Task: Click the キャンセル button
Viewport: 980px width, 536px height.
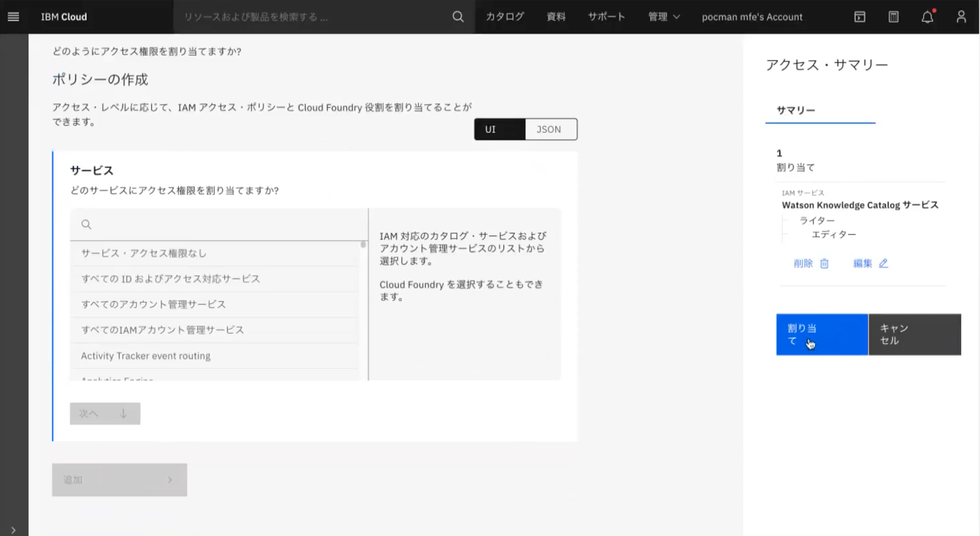Action: (x=914, y=334)
